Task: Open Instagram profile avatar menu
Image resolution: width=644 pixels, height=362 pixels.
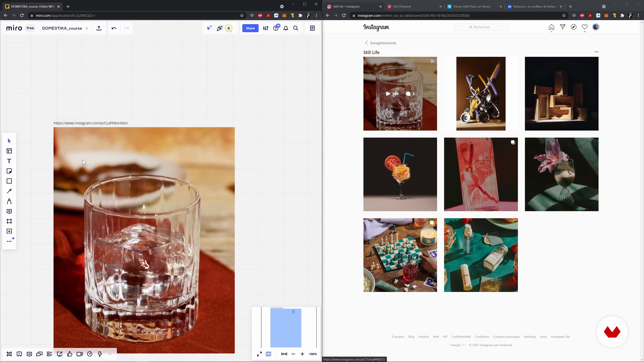Action: click(x=596, y=27)
